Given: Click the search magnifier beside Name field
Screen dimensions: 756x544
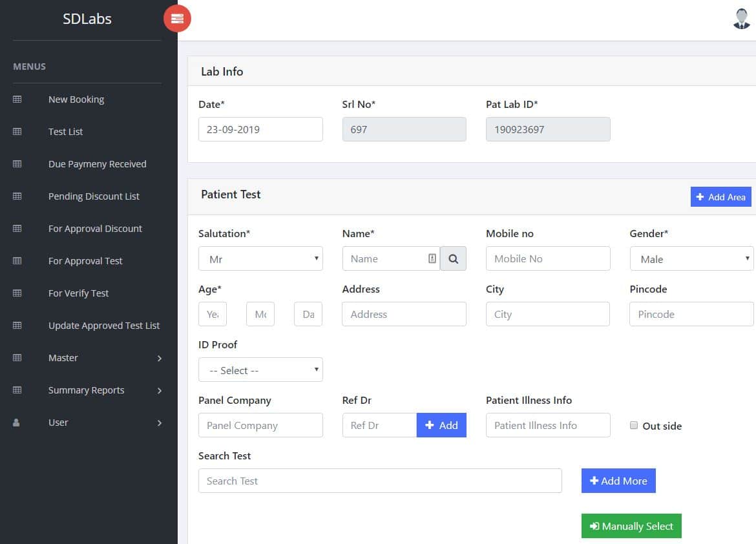Looking at the screenshot, I should click(453, 258).
